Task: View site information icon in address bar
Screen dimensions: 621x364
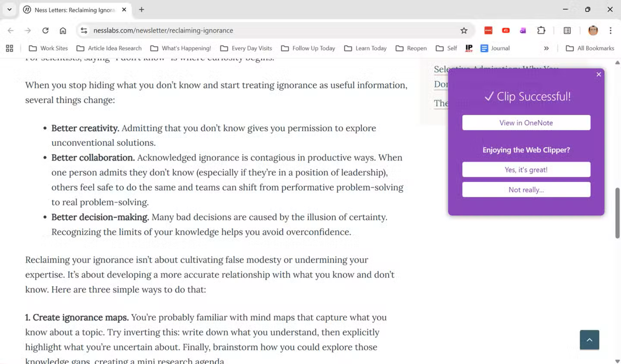Action: [84, 31]
